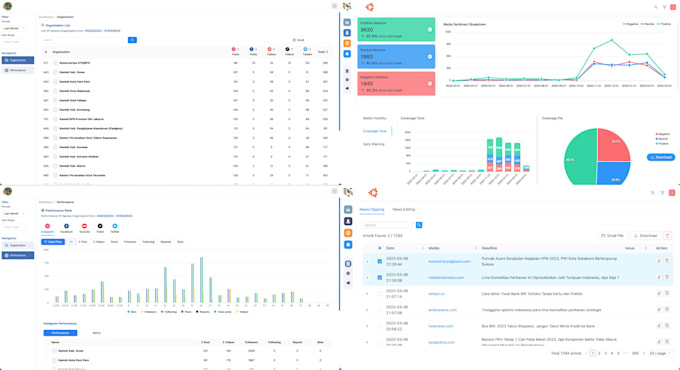The height and width of the screenshot is (370, 680).
Task: Click the Date Filter button in Performance panel
Action: (x=53, y=242)
